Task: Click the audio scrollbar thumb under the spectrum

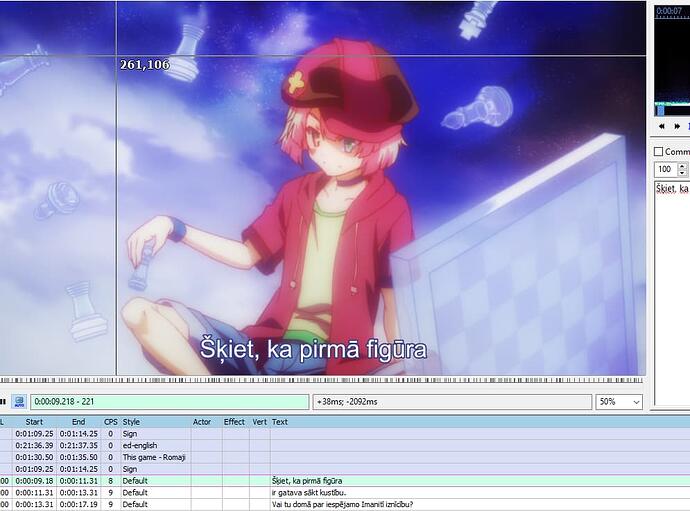Action: click(x=660, y=109)
